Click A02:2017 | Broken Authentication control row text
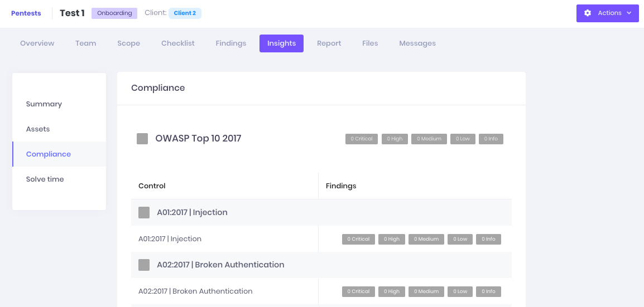Image resolution: width=644 pixels, height=307 pixels. pyautogui.click(x=195, y=291)
